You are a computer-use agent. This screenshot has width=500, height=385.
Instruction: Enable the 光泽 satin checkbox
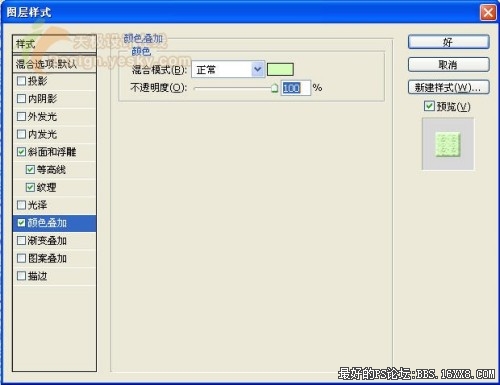pyautogui.click(x=21, y=205)
